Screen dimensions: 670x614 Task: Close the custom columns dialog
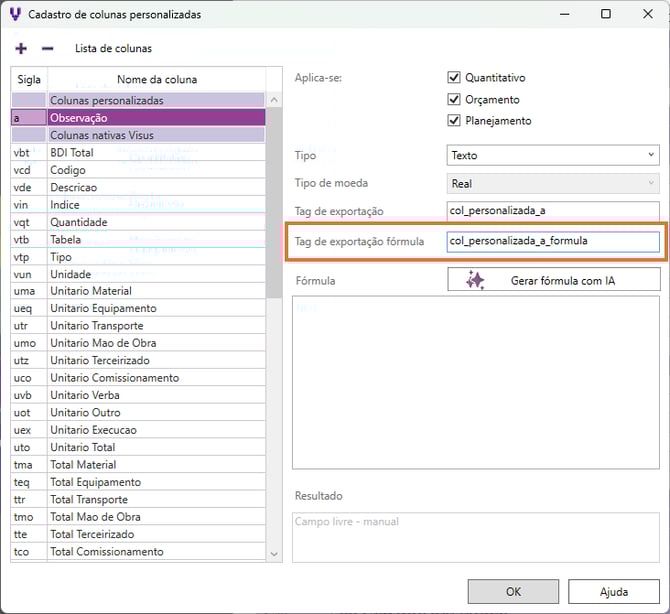[x=647, y=14]
